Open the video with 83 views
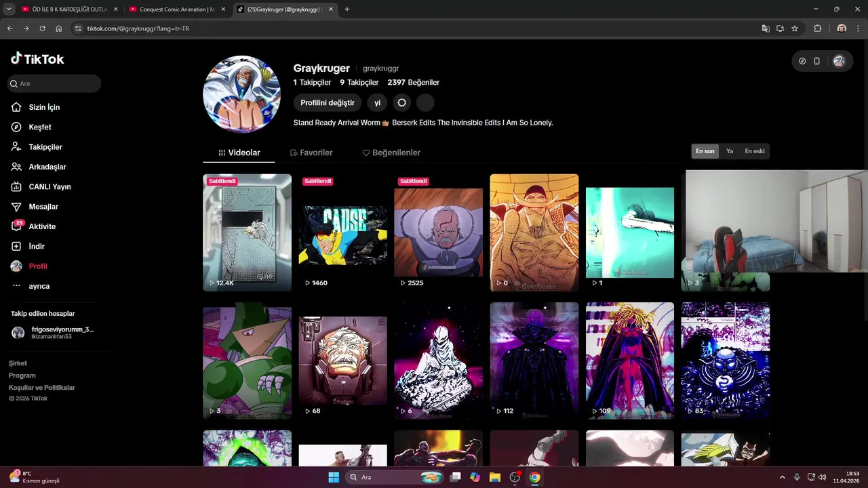This screenshot has height=488, width=868. (x=726, y=361)
